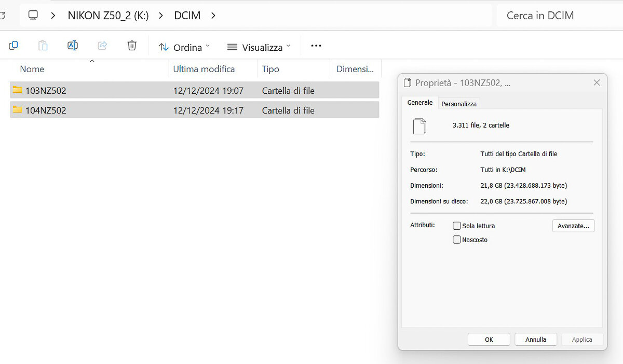623x364 pixels.
Task: Toggle the Nascosto checkbox
Action: point(457,240)
